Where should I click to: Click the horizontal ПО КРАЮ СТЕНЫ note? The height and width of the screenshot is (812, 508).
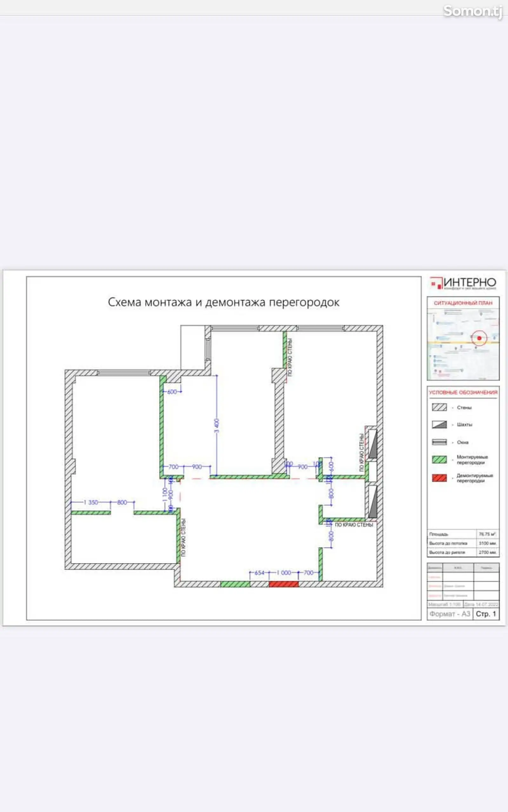pos(354,525)
